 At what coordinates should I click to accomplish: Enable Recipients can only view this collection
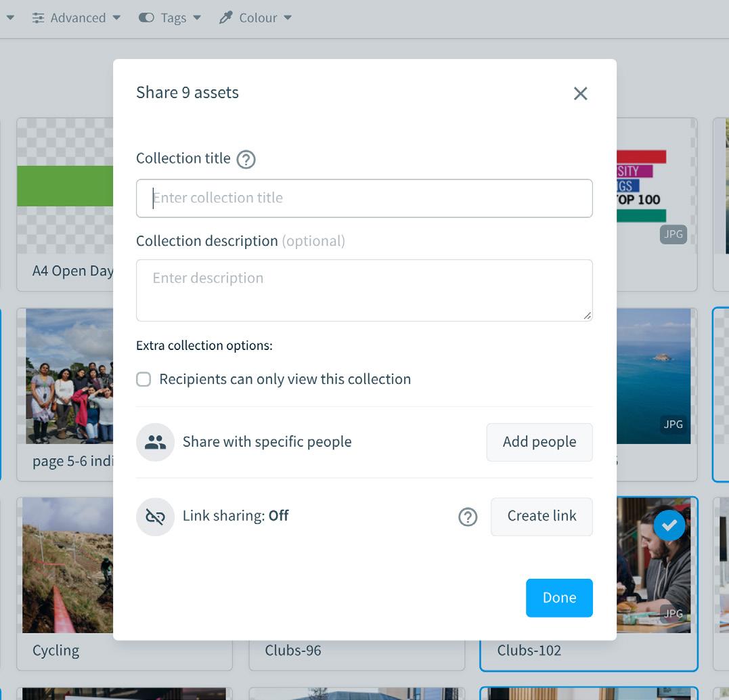pyautogui.click(x=143, y=379)
